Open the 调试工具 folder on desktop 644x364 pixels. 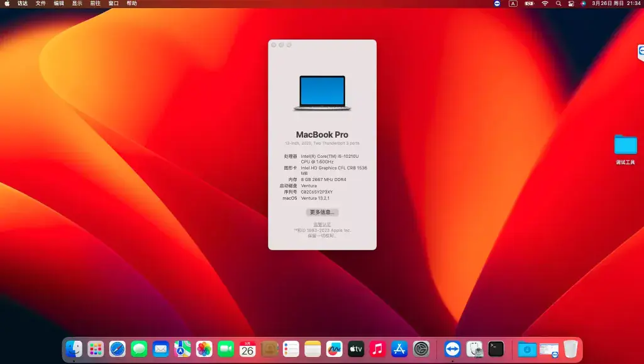(x=626, y=150)
